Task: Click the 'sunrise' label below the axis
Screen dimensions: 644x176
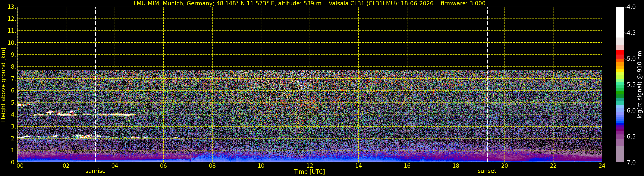Action: click(x=95, y=171)
